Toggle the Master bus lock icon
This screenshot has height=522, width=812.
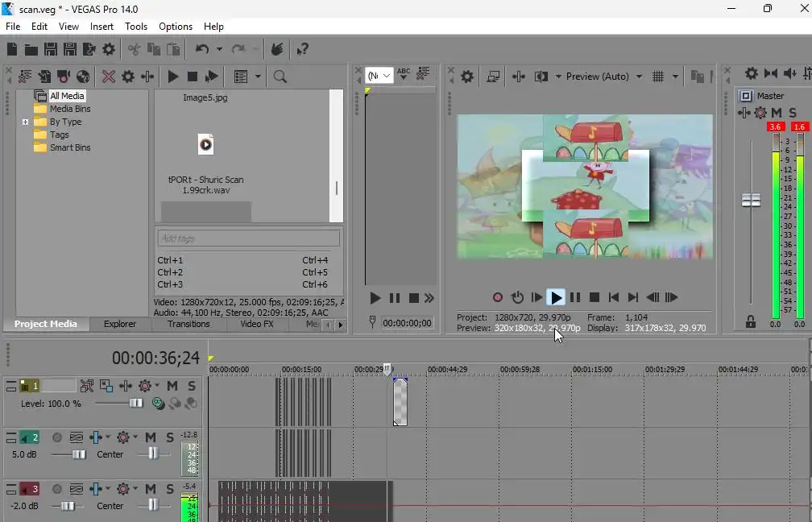(x=751, y=321)
